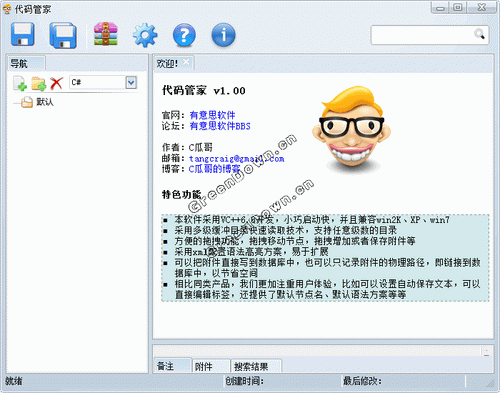Image resolution: width=500 pixels, height=393 pixels.
Task: Click the line about xml syntax highlighting
Action: coord(251,252)
